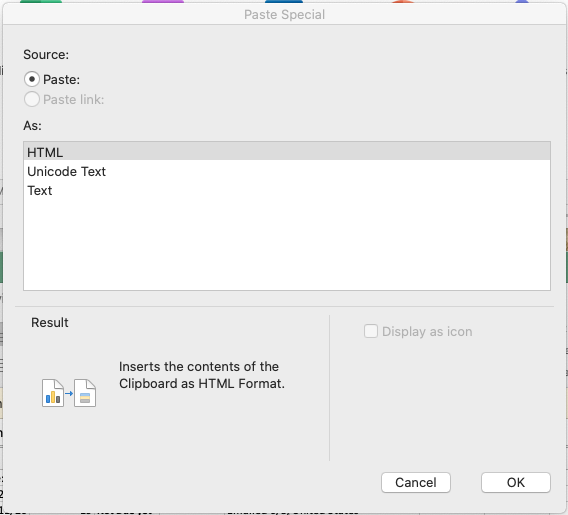568x515 pixels.
Task: Click the purple shape peeking above the dialog
Action: (163, 1)
